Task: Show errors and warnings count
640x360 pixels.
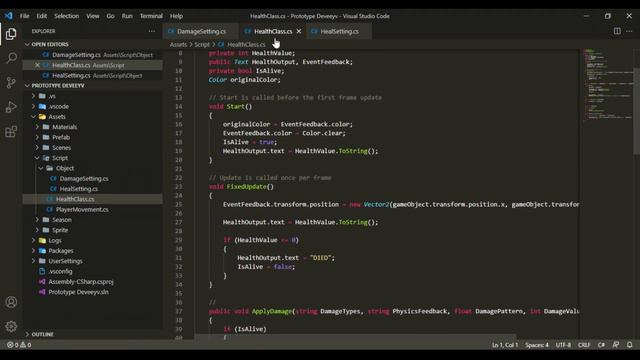Action: pos(19,345)
